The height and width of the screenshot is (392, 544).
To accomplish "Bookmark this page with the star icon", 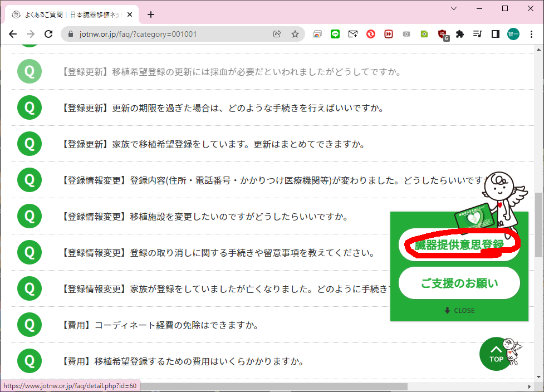I will tap(295, 34).
